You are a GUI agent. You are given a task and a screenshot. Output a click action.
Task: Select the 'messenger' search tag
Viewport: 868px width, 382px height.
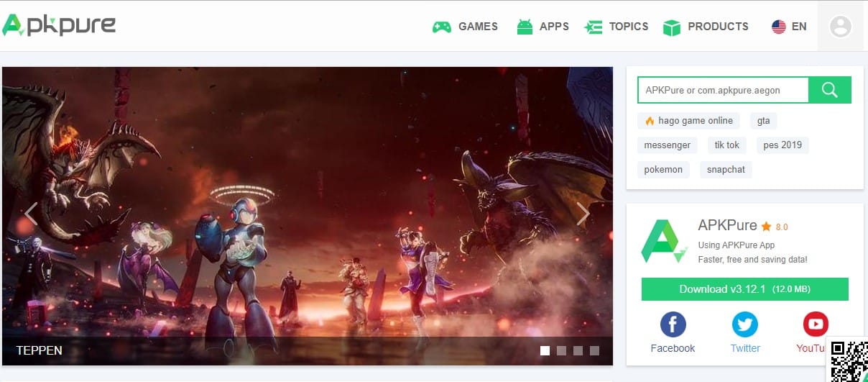[x=667, y=145]
